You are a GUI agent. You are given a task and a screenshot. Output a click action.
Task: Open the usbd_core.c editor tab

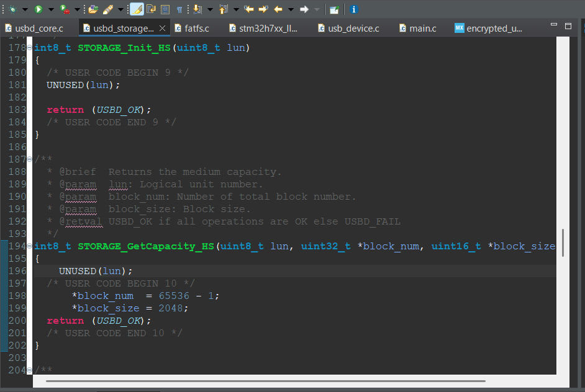tap(39, 29)
